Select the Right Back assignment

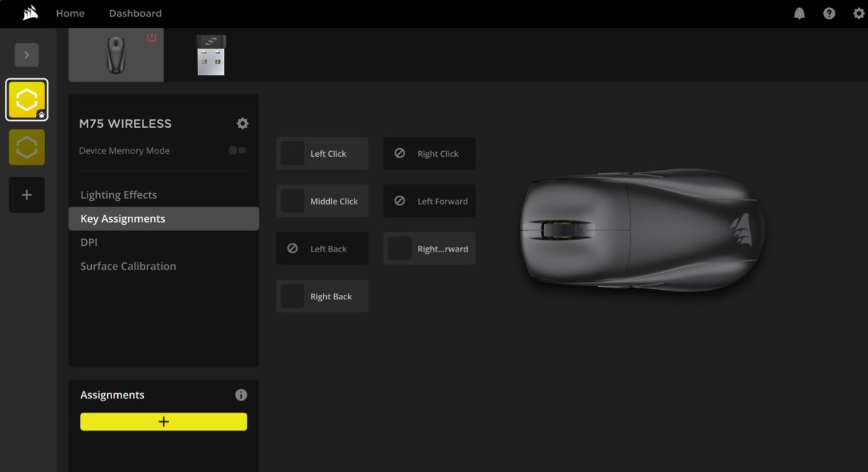(x=322, y=296)
